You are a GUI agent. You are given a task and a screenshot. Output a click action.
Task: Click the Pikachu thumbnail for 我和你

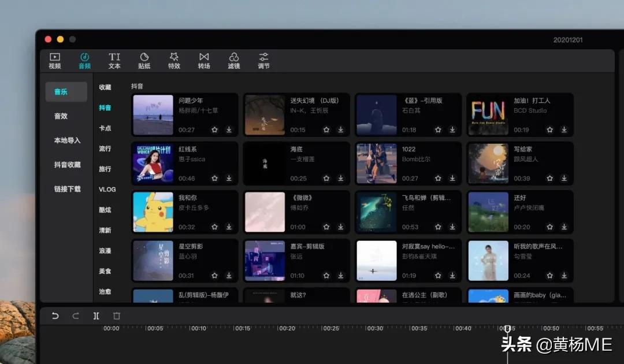(x=153, y=211)
